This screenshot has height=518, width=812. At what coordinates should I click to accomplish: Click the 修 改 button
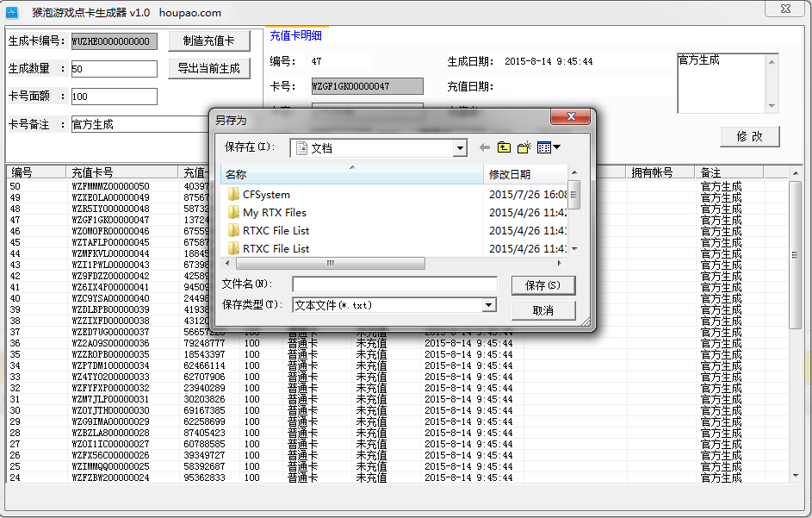749,137
